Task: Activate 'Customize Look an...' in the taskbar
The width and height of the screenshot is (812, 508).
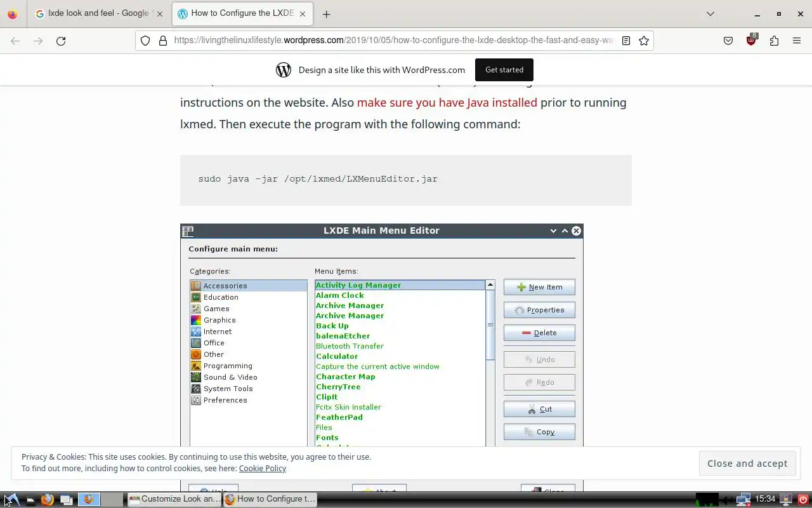Action: (174, 499)
